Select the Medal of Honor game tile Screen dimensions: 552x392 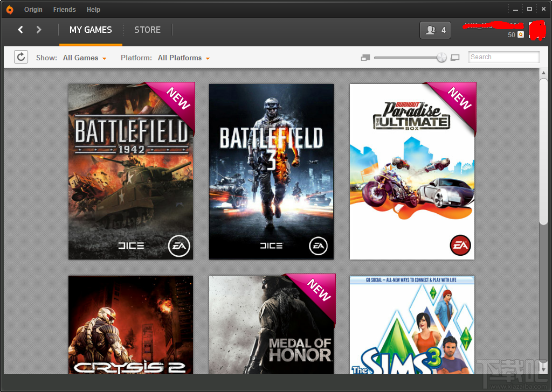[271, 325]
